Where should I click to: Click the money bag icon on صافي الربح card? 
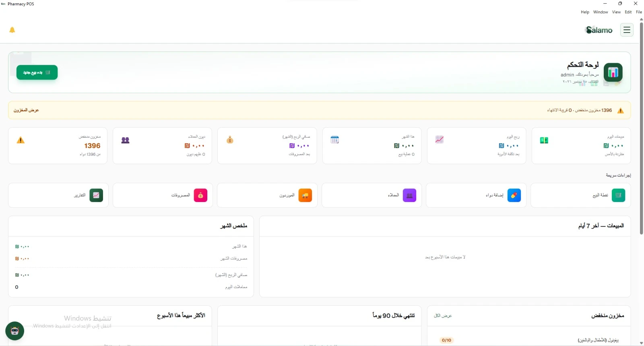[x=230, y=140]
